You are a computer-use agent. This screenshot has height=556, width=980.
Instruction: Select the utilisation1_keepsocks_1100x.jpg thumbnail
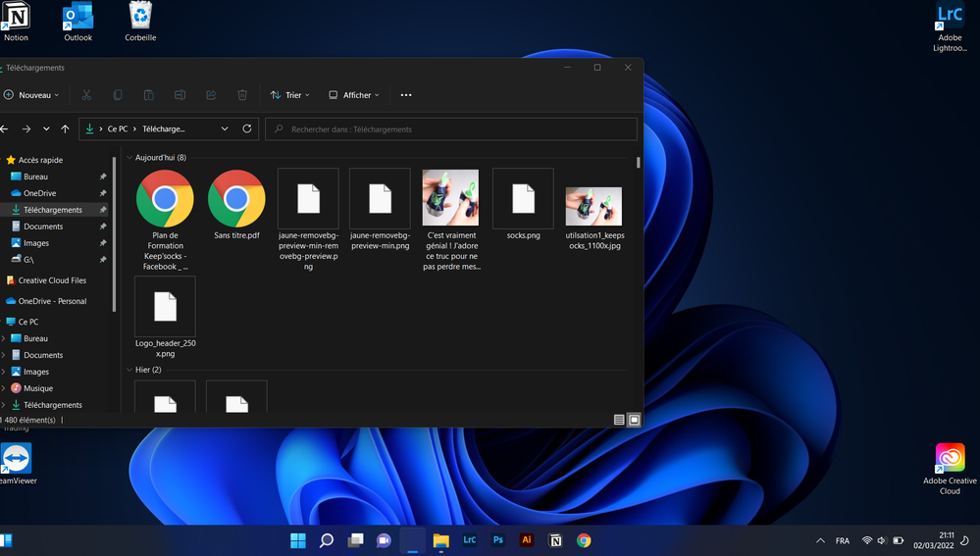pos(593,208)
